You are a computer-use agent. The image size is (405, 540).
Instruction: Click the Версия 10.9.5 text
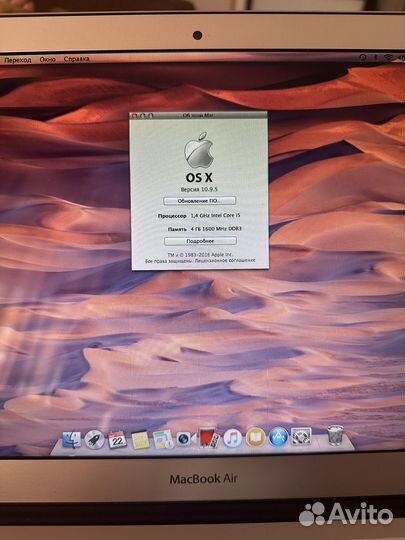tap(199, 189)
